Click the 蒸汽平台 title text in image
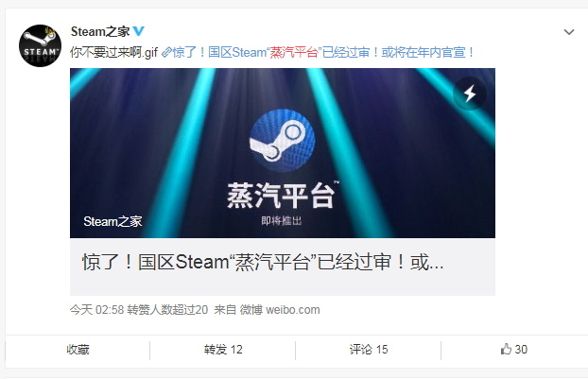Screen dimensions: 588x379 tap(281, 196)
